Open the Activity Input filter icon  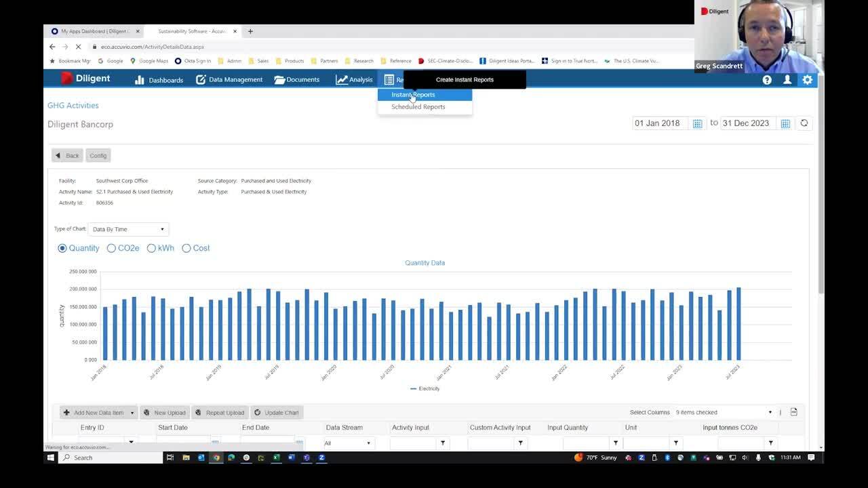pos(443,443)
